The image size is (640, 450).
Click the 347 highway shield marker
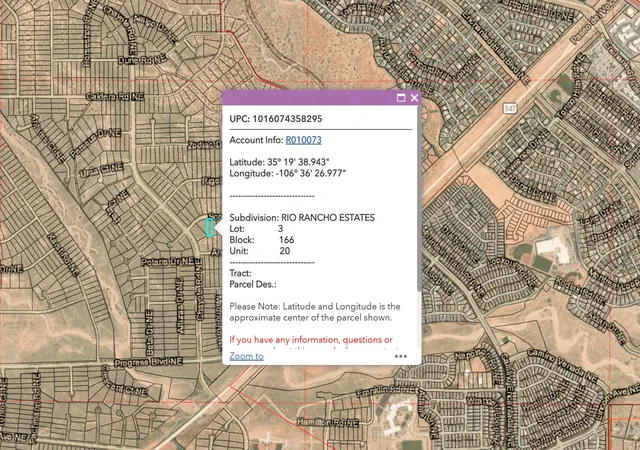click(x=510, y=108)
